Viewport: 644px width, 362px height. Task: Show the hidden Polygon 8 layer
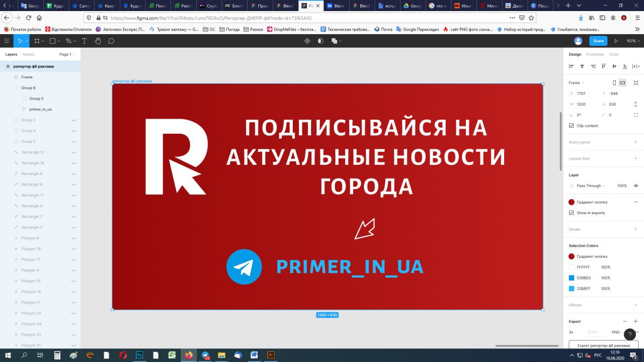[73, 238]
